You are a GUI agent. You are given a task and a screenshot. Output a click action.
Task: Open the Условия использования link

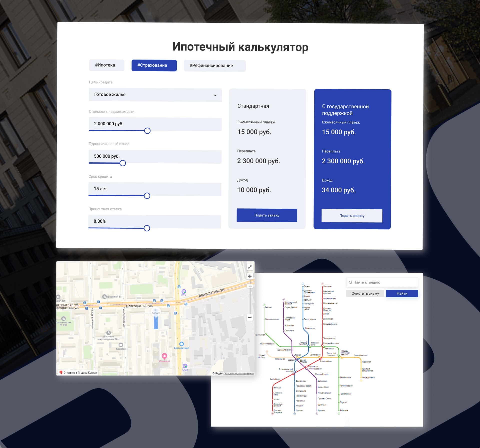tap(239, 373)
